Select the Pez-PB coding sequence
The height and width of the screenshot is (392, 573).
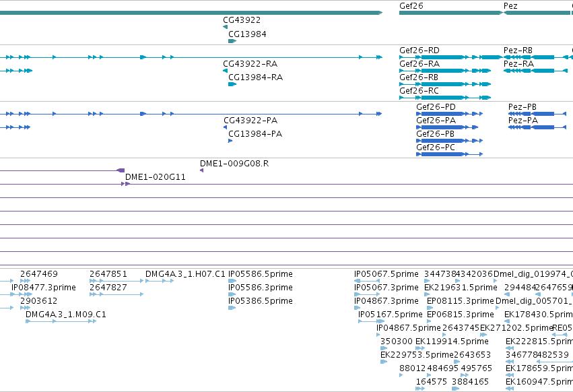coord(537,114)
